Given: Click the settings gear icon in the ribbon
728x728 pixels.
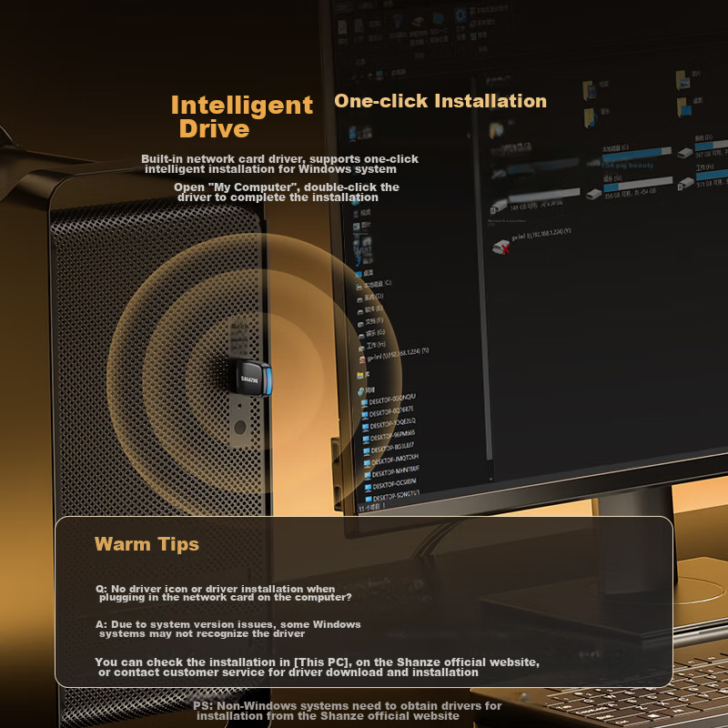Looking at the screenshot, I should pyautogui.click(x=460, y=15).
